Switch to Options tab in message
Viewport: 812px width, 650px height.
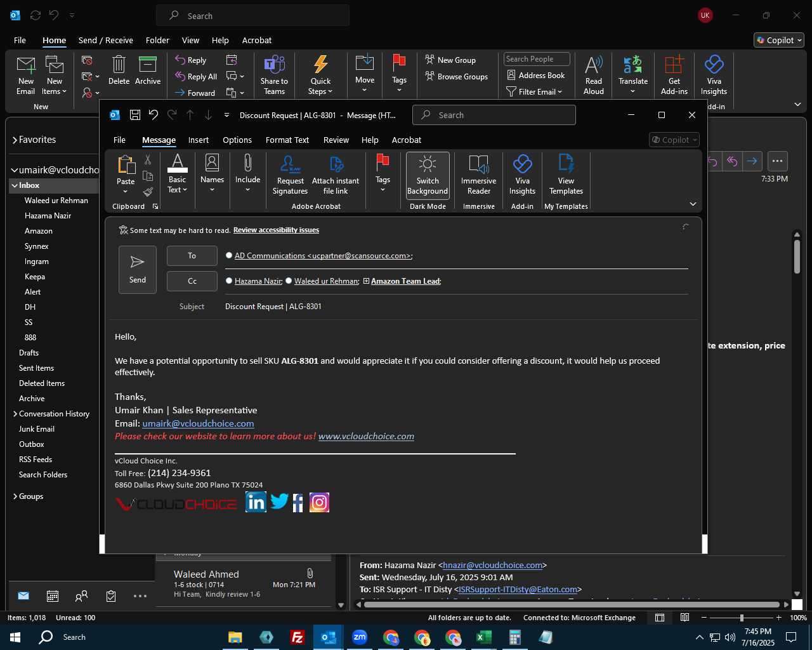(x=237, y=140)
